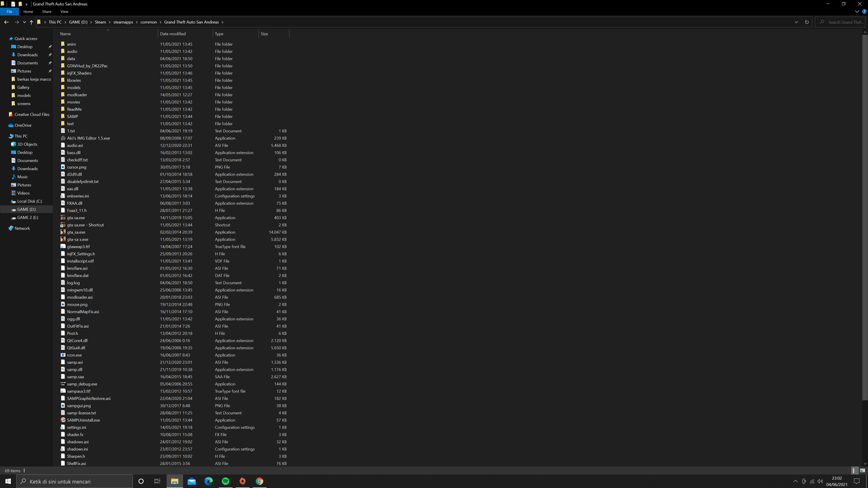Switch to the View ribbon tab
868x488 pixels.
(x=64, y=12)
